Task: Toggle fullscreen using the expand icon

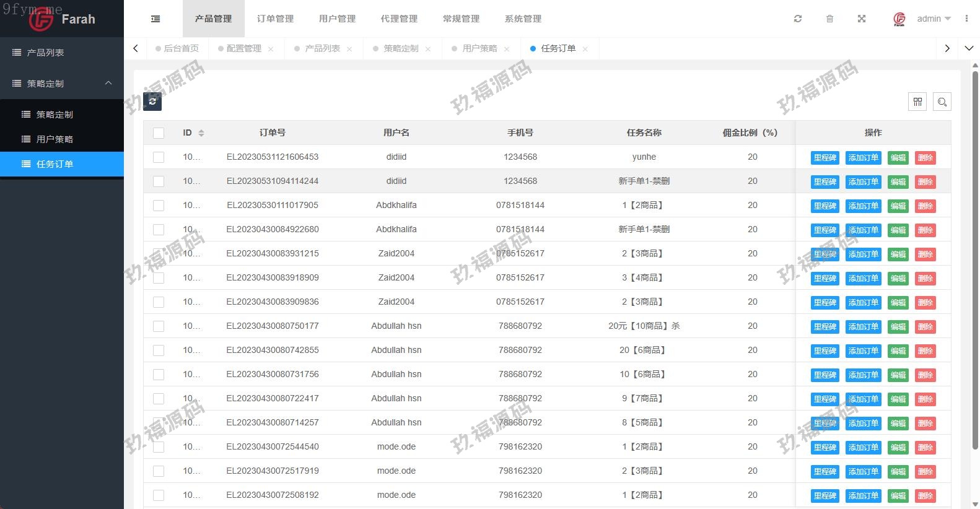Action: 861,19
